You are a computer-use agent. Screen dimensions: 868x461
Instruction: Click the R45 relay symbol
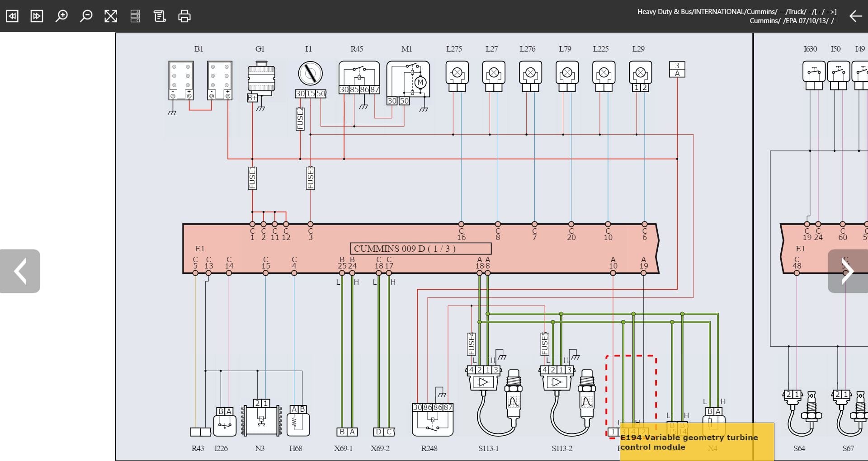[x=359, y=77]
